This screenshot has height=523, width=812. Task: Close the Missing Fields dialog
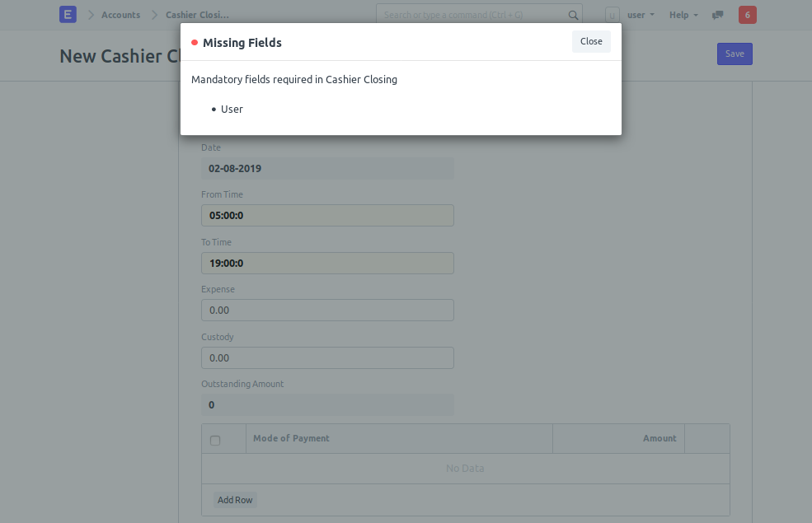(x=591, y=41)
